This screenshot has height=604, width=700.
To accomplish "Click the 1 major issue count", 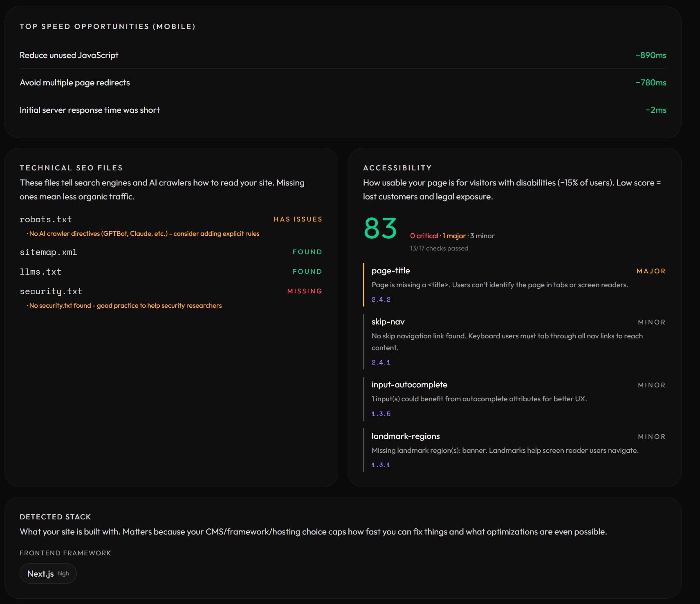I will [454, 236].
